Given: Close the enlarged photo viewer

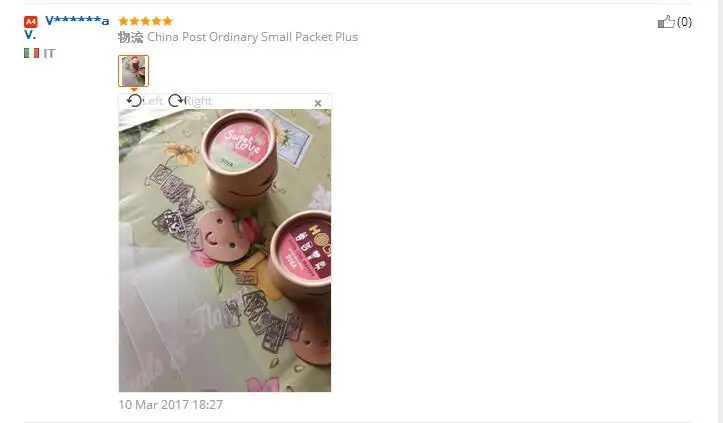Looking at the screenshot, I should 318,103.
